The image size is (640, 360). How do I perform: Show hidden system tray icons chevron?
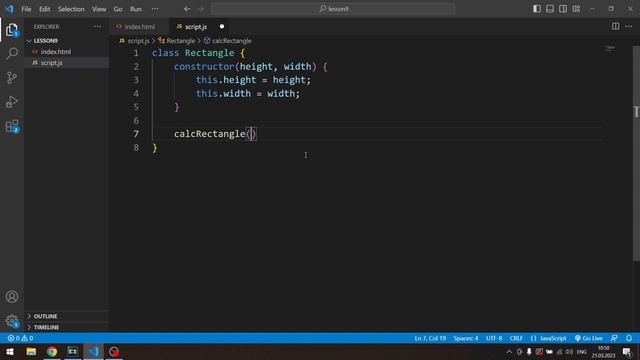[x=509, y=352]
